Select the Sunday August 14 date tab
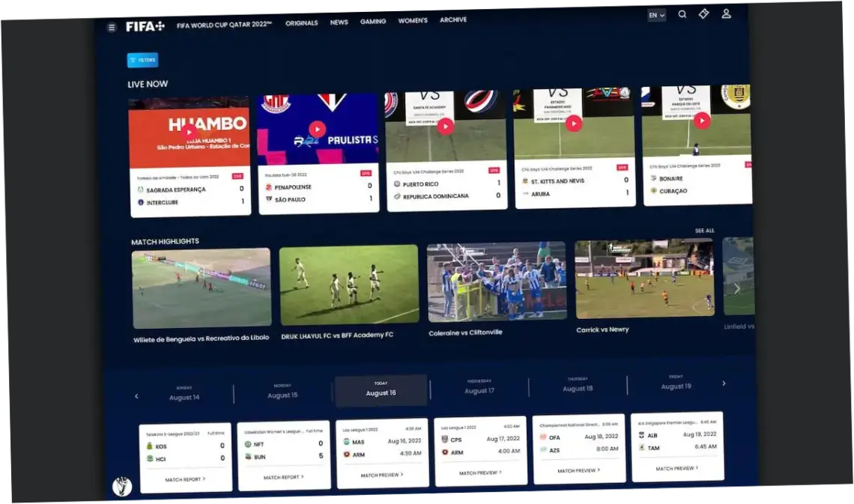 184,394
